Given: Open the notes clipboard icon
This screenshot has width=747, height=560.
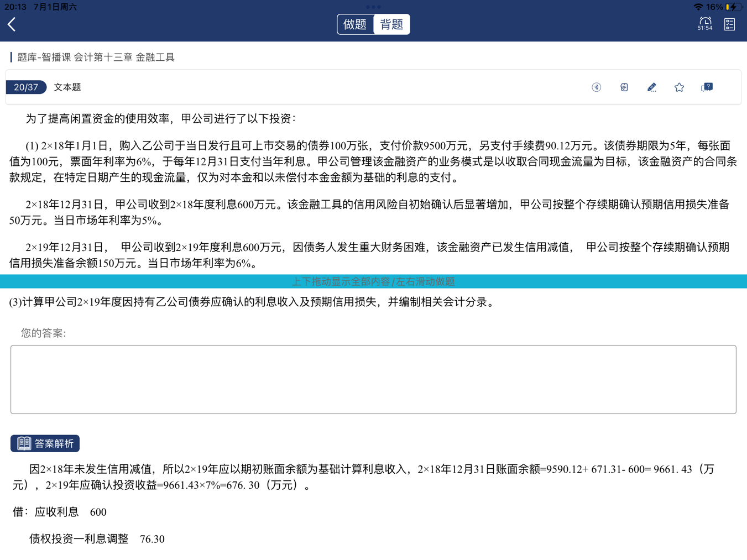Looking at the screenshot, I should coord(624,87).
